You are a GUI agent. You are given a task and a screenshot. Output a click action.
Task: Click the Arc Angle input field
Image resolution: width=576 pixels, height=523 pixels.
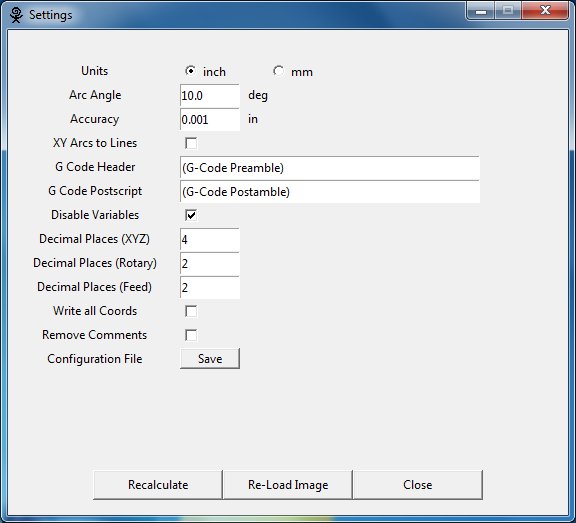point(210,96)
